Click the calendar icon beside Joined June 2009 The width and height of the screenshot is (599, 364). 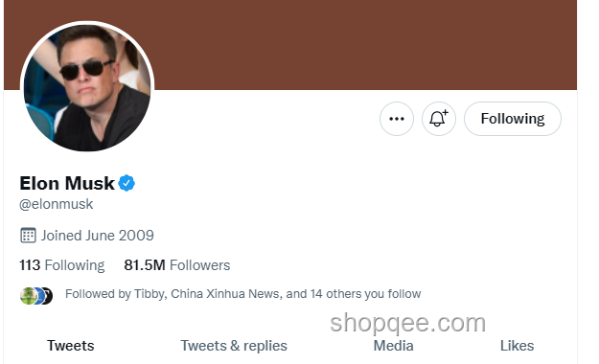pyautogui.click(x=28, y=236)
